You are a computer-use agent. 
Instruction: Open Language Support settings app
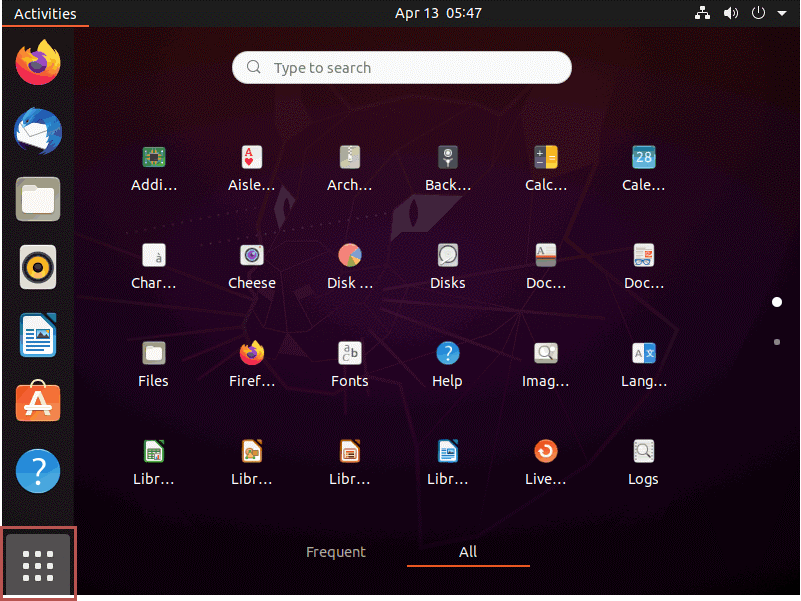[644, 365]
